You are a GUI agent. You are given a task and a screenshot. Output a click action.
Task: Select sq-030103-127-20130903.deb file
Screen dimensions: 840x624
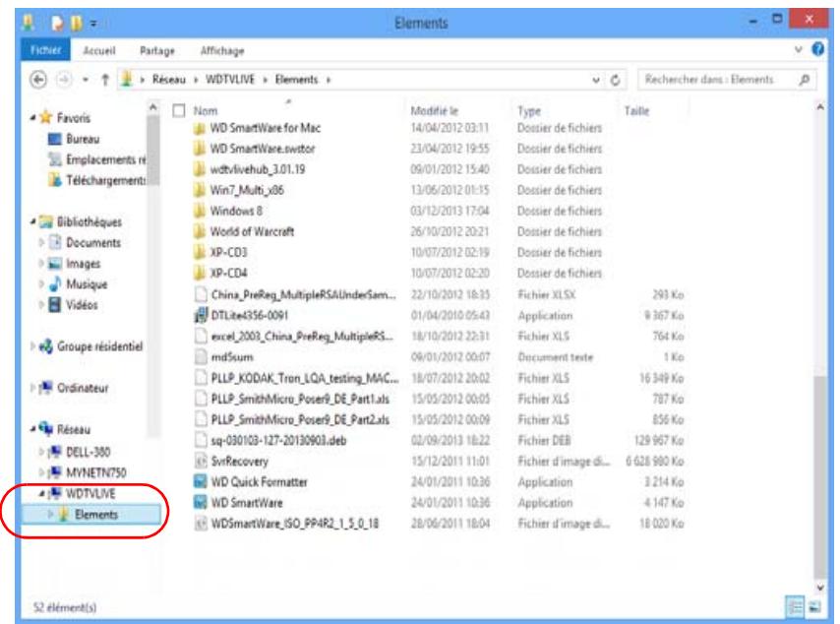278,440
